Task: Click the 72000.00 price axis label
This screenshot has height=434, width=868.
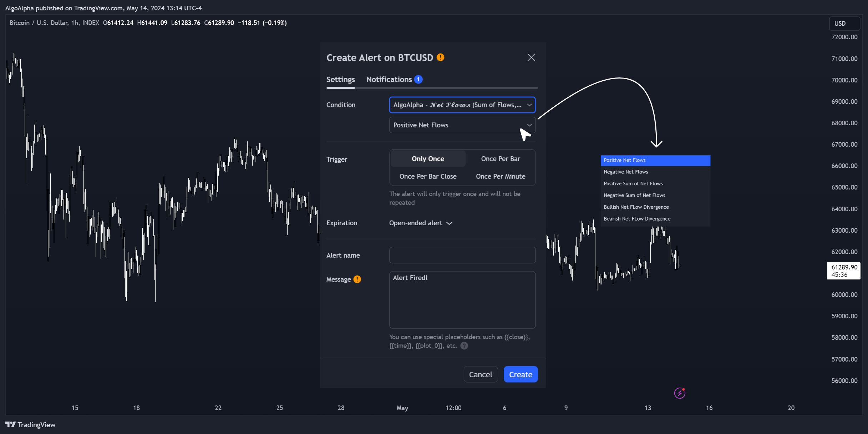Action: pyautogui.click(x=844, y=37)
